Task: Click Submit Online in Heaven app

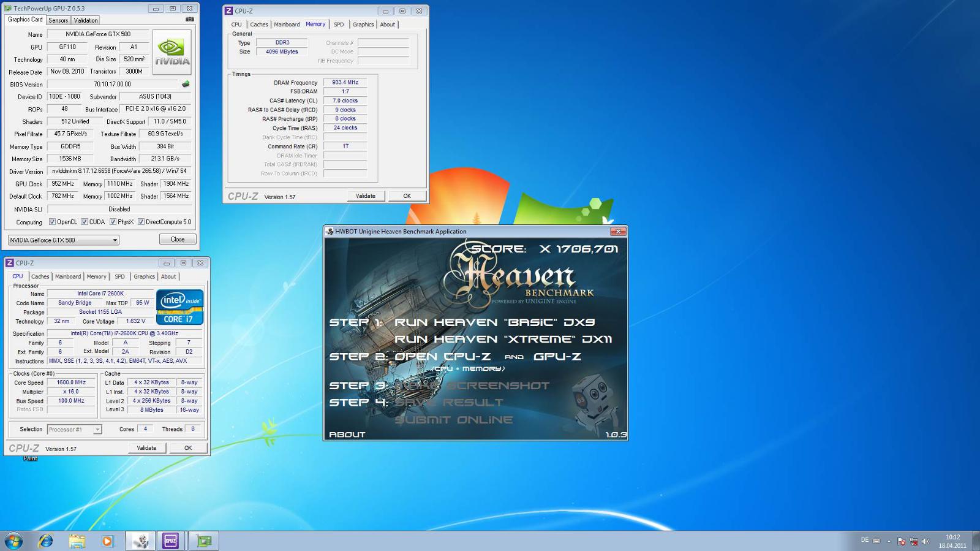Action: coord(454,420)
